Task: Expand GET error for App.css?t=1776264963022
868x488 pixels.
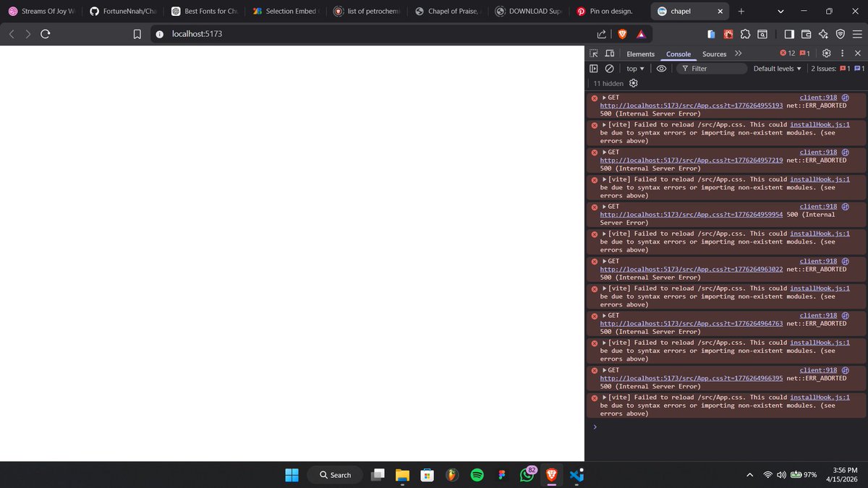Action: [604, 261]
